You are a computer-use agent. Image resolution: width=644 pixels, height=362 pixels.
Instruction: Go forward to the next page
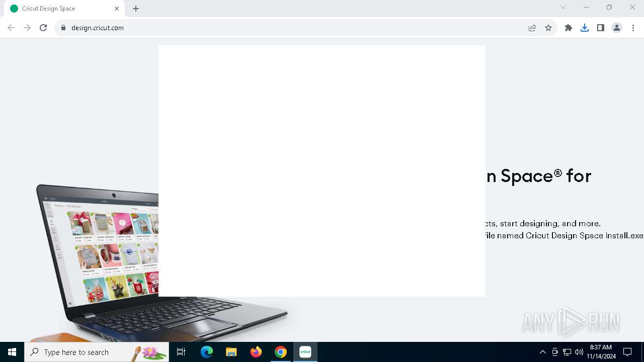pyautogui.click(x=27, y=28)
